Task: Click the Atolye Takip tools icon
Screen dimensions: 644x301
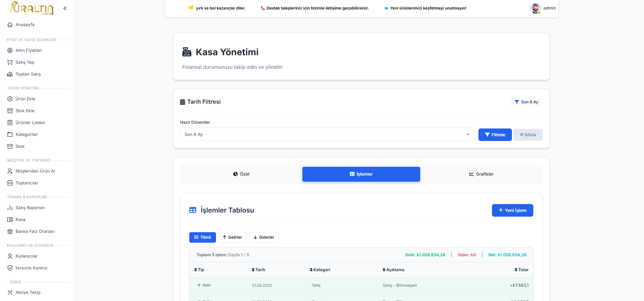Action: [10, 293]
